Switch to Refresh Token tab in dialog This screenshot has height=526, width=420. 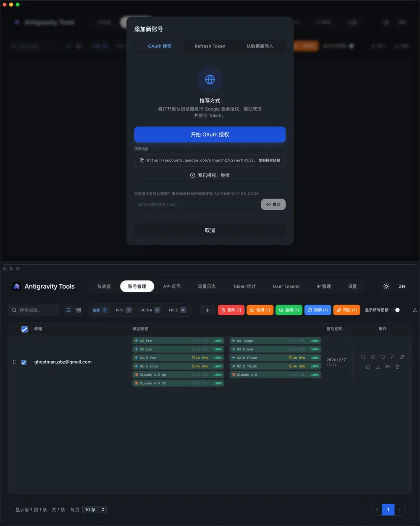coord(210,46)
